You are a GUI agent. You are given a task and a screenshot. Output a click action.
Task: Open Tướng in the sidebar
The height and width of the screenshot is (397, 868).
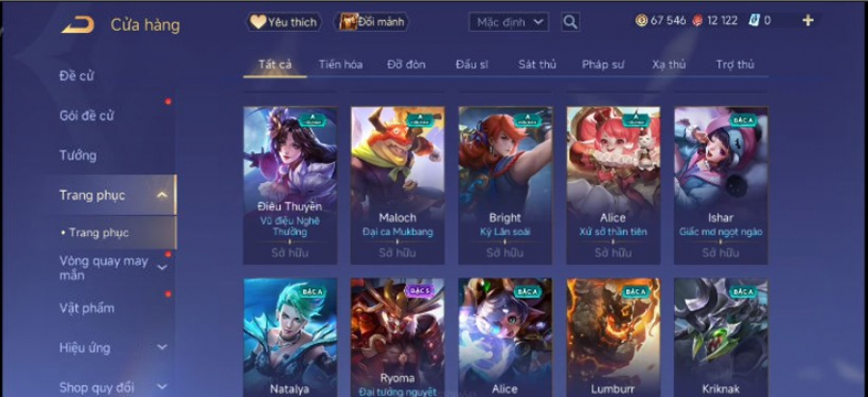coord(78,155)
